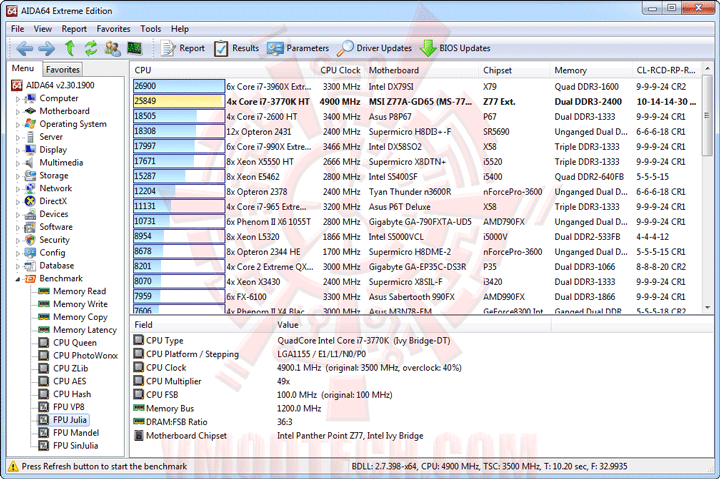Expand the Storage tree node
This screenshot has width=720, height=479.
[17, 176]
